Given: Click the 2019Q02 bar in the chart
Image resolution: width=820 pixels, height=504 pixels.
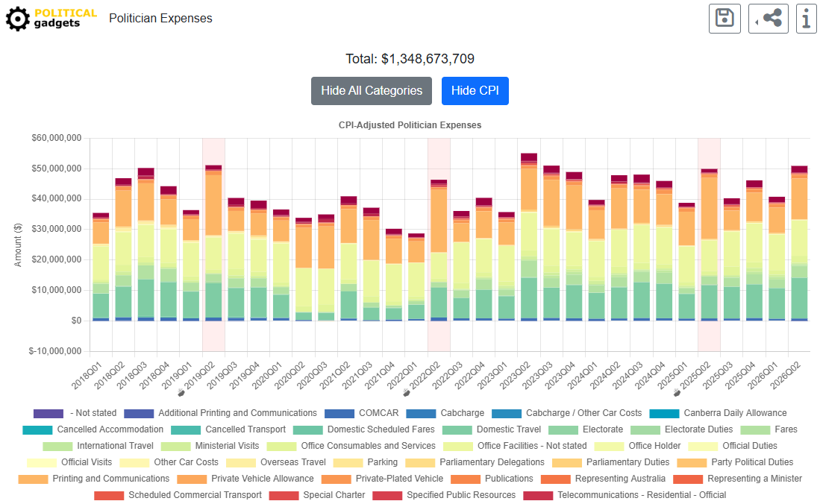Looking at the screenshot, I should [x=213, y=243].
